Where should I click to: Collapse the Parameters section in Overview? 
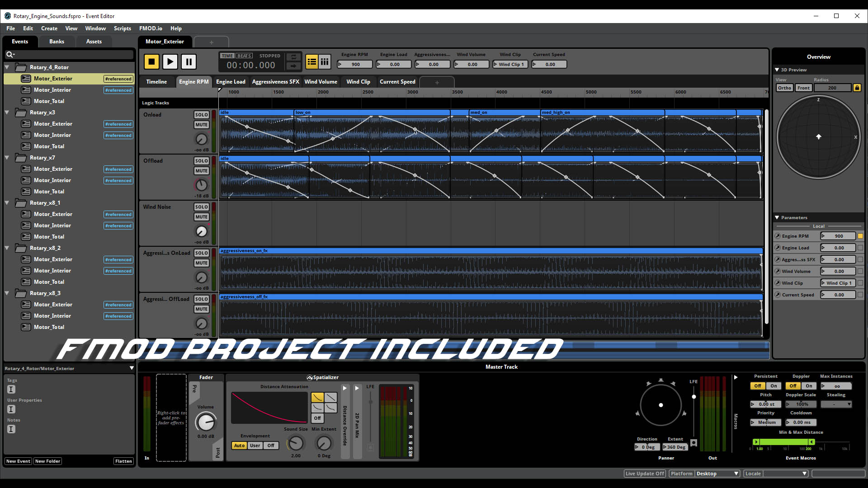point(777,218)
